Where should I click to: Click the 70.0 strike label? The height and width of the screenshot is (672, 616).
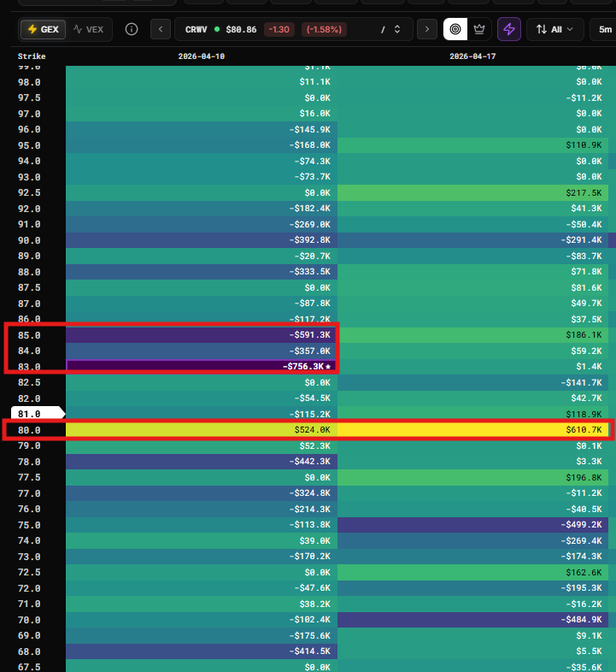click(29, 620)
